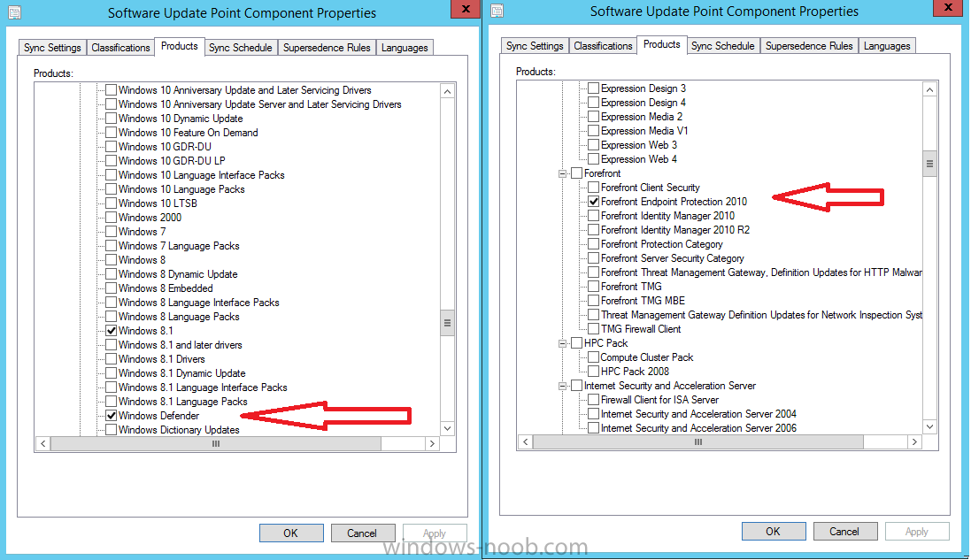The width and height of the screenshot is (971, 560).
Task: Tick the Windows Dictionary Updates checkbox
Action: click(112, 430)
